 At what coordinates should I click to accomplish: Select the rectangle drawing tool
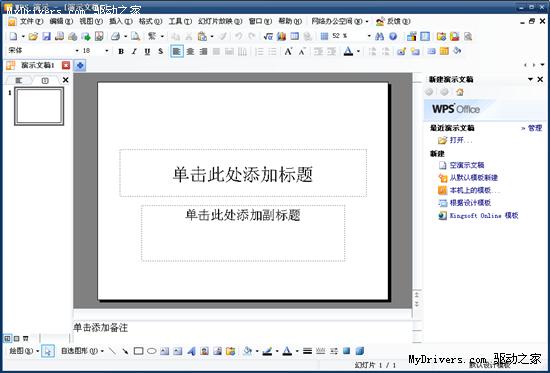[x=139, y=351]
